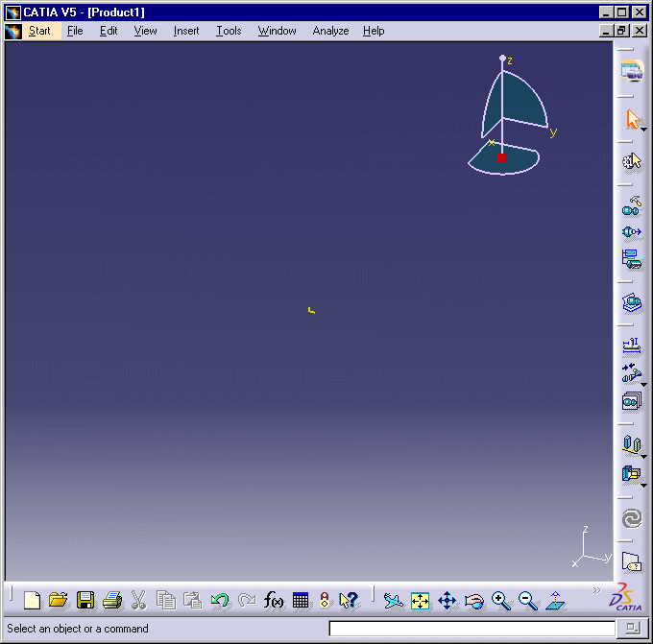Open the Tools menu
This screenshot has height=644, width=653.
(229, 31)
